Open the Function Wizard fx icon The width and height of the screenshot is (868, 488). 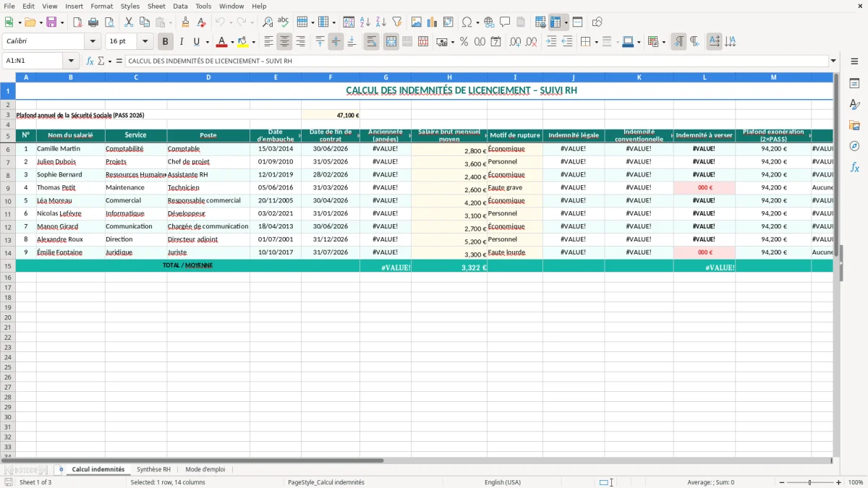tap(90, 61)
